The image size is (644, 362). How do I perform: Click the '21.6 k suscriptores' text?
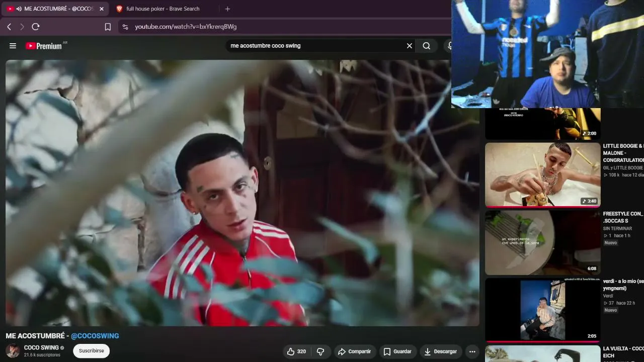point(42,355)
